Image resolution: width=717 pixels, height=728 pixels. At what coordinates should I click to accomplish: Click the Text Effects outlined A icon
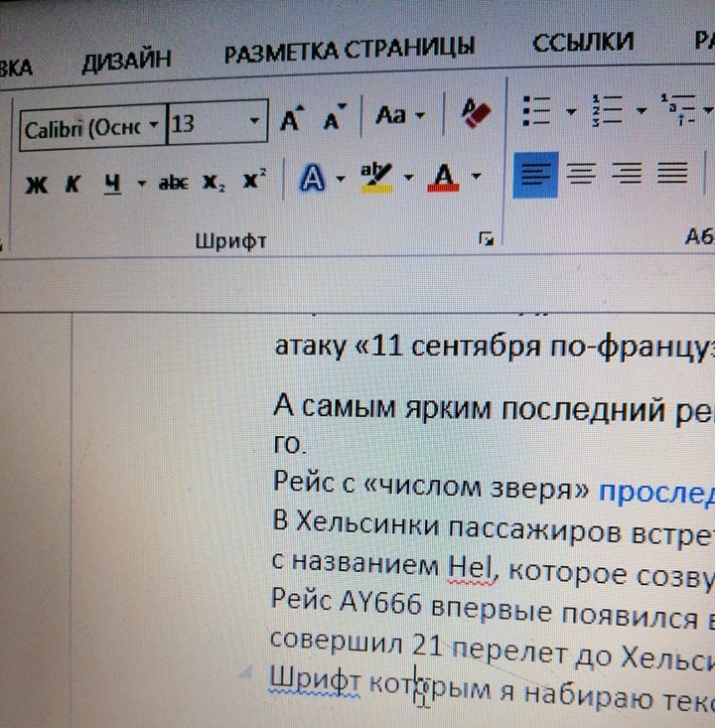click(x=313, y=179)
